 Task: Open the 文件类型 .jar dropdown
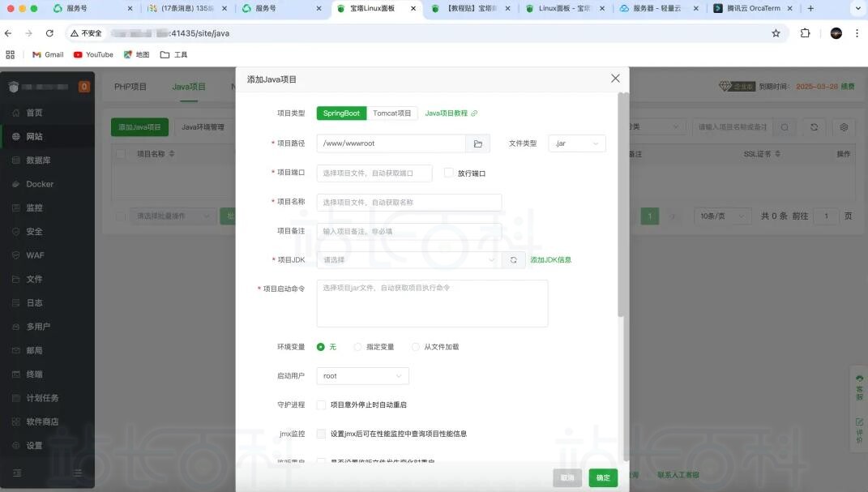pyautogui.click(x=577, y=143)
